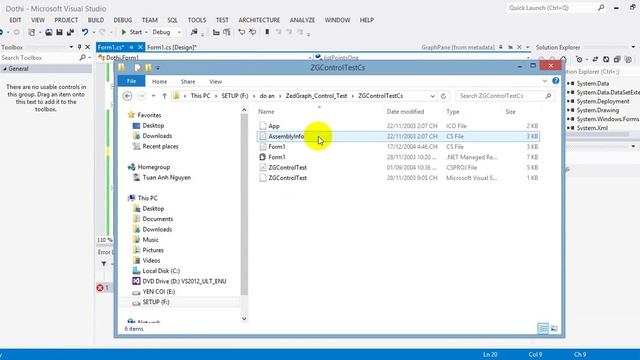Switch Explorer to details view icon
Image resolution: width=640 pixels, height=360 pixels.
pos(543,329)
